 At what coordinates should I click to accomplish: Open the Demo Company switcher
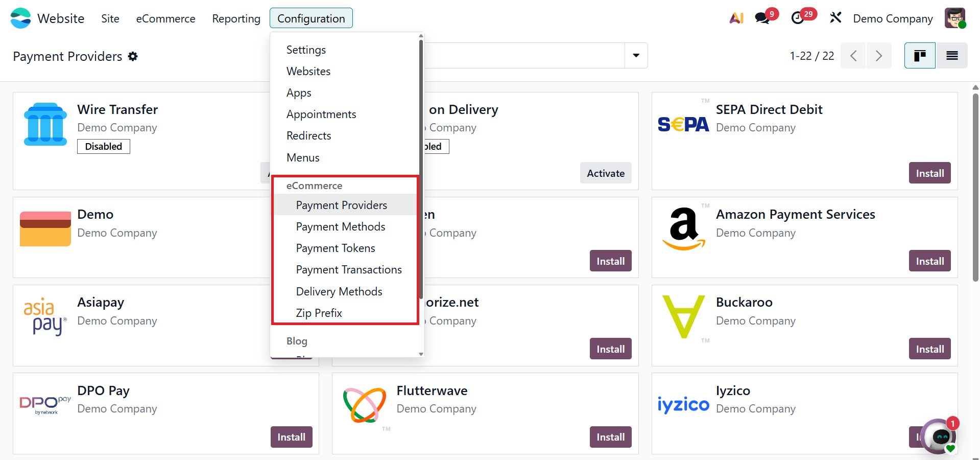(893, 18)
